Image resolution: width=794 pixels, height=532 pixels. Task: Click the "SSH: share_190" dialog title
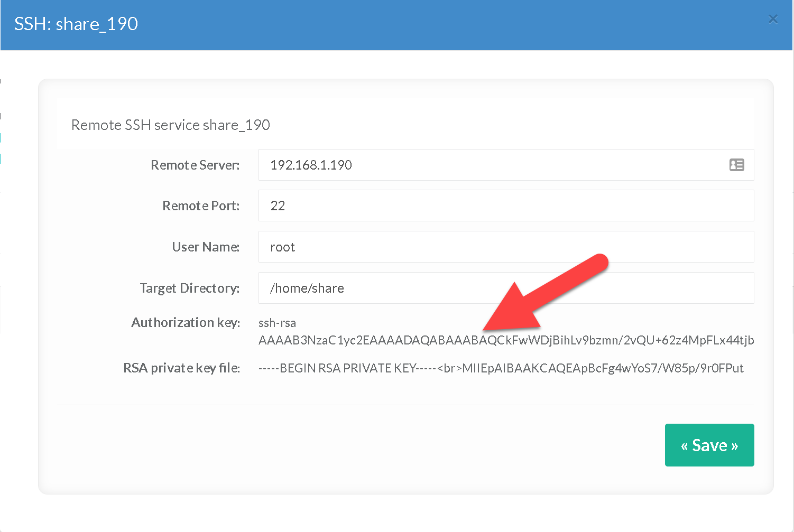click(76, 24)
